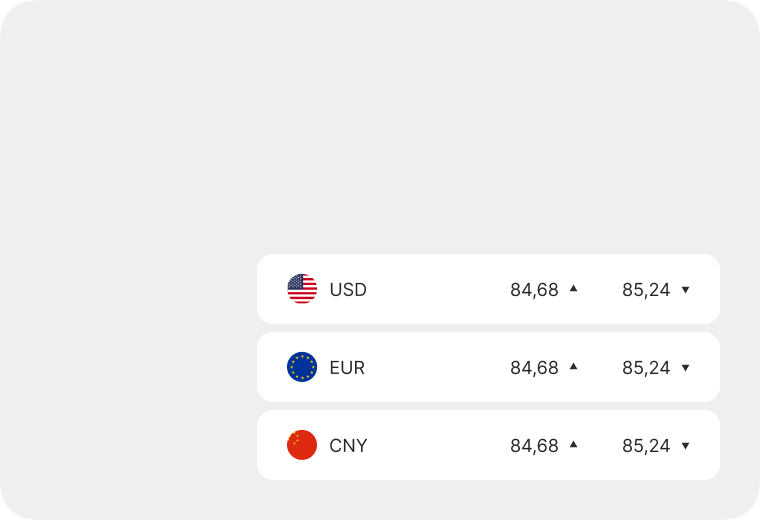The width and height of the screenshot is (760, 520).
Task: Click the up arrow in CNY row
Action: coord(574,444)
